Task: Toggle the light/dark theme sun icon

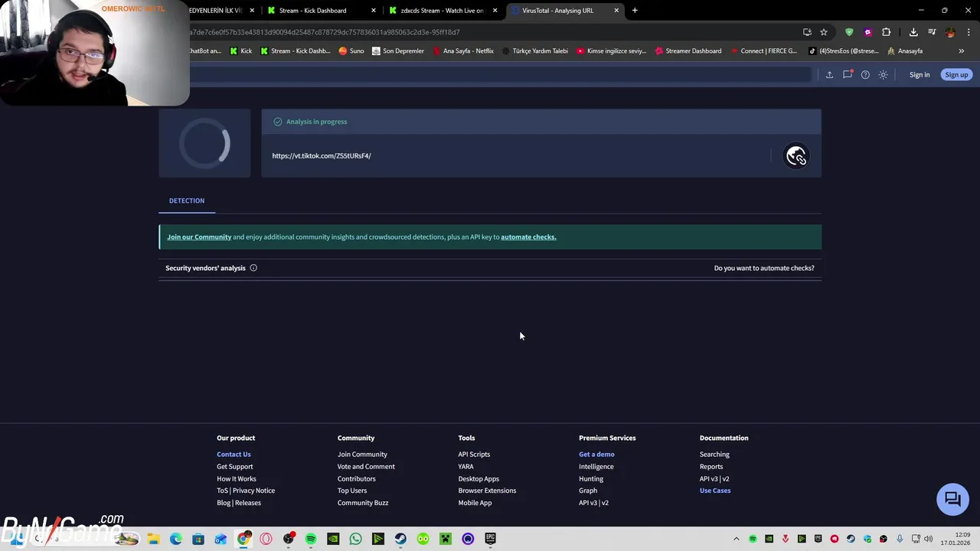Action: tap(884, 74)
